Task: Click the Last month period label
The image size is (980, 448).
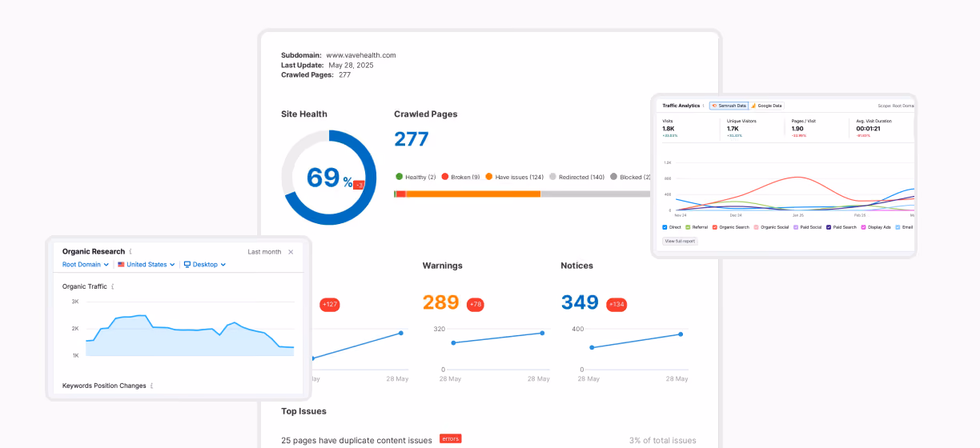Action: tap(264, 251)
